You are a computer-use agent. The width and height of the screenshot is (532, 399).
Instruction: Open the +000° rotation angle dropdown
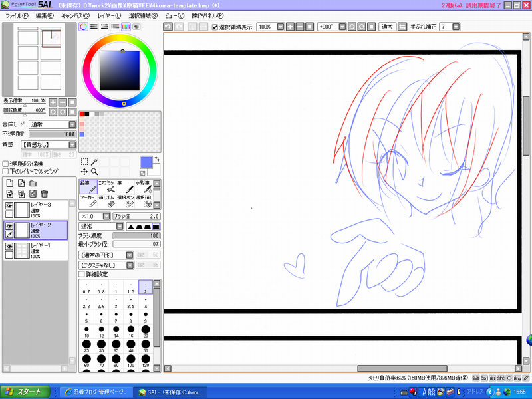tap(342, 27)
